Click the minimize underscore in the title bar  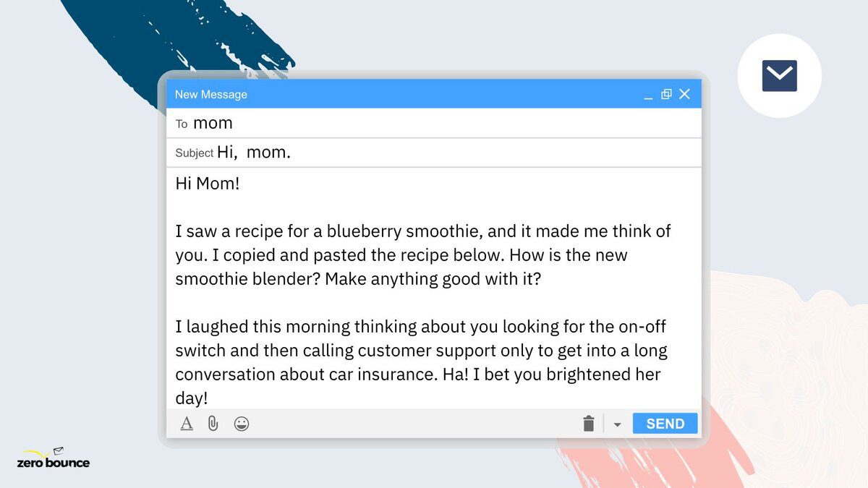[x=648, y=95]
